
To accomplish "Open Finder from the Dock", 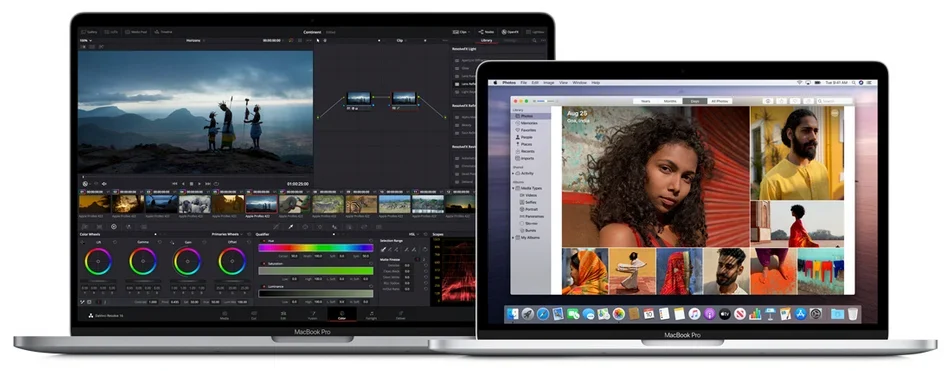I will pyautogui.click(x=513, y=314).
